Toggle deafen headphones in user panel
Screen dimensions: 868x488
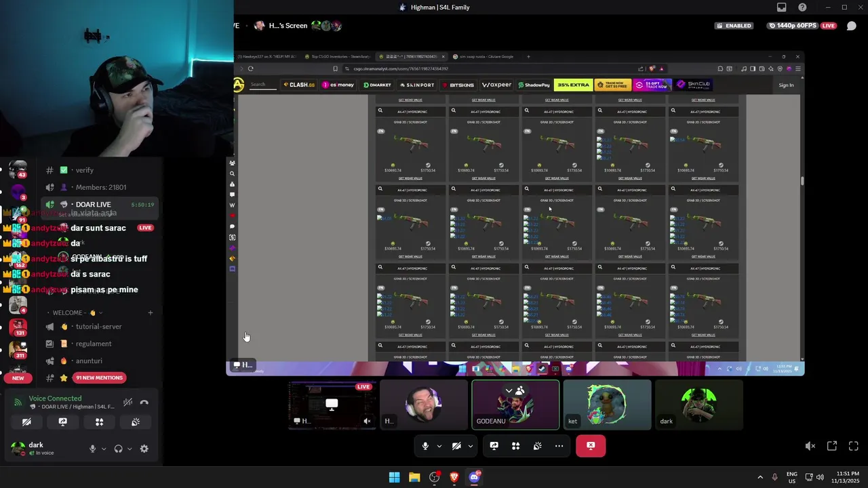click(x=119, y=449)
